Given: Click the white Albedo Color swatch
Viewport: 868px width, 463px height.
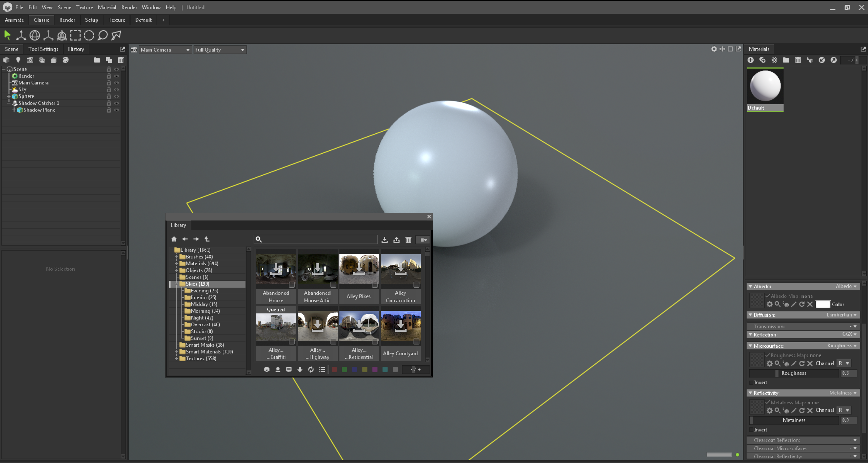Looking at the screenshot, I should (823, 304).
